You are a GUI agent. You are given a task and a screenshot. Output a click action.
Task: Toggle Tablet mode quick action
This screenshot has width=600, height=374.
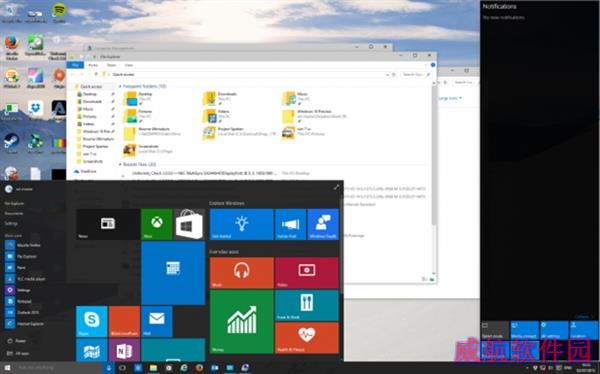(495, 330)
